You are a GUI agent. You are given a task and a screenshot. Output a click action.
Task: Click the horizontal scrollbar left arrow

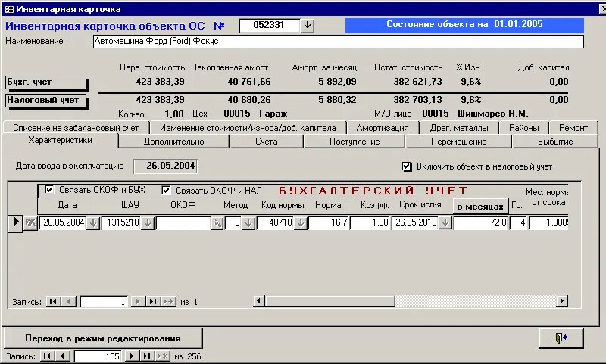coord(258,301)
